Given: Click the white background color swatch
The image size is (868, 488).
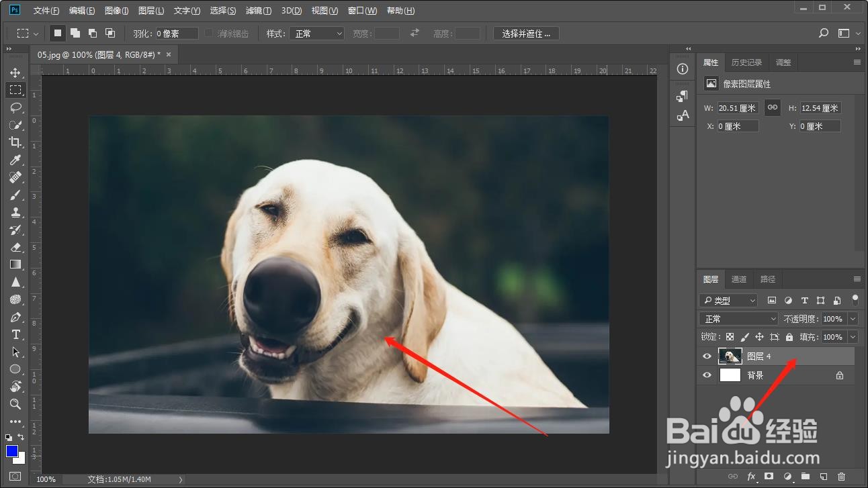Looking at the screenshot, I should pyautogui.click(x=21, y=459).
